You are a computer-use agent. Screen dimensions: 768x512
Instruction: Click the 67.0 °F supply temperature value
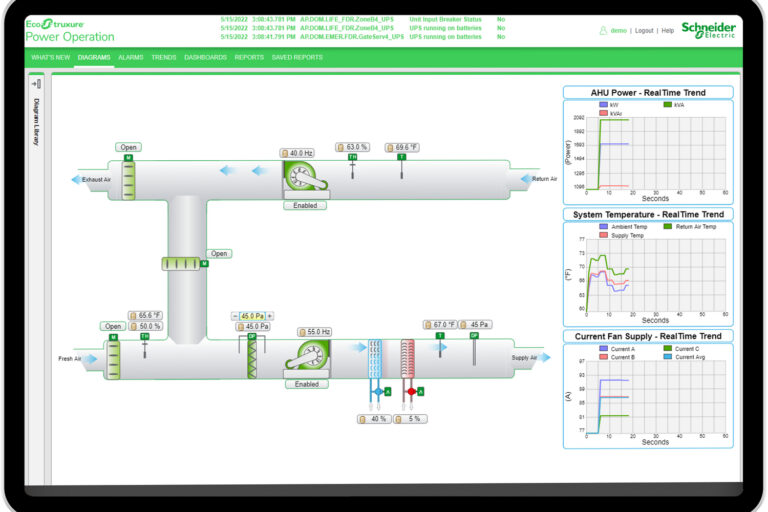440,325
